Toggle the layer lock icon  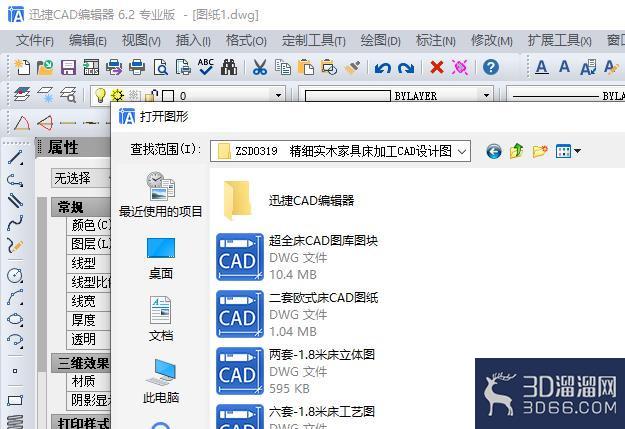[151, 96]
